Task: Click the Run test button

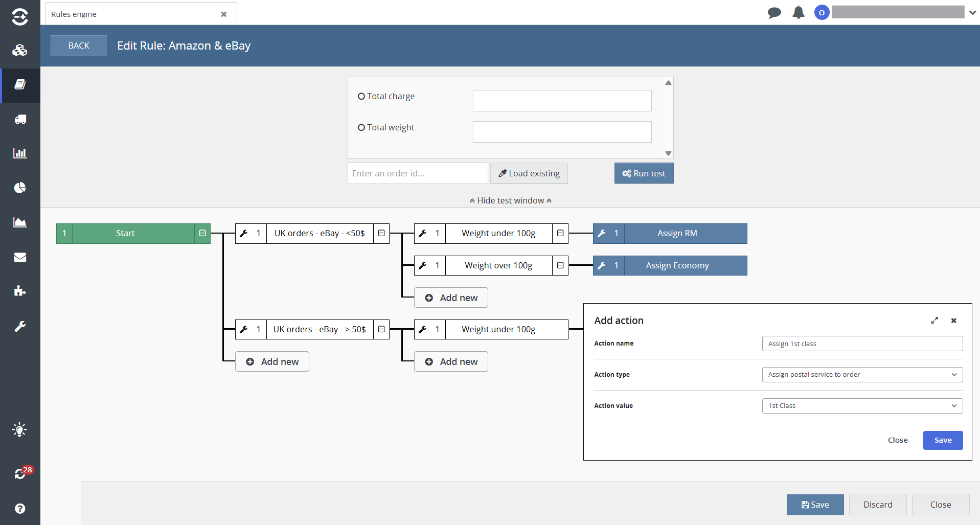Action: (x=644, y=174)
